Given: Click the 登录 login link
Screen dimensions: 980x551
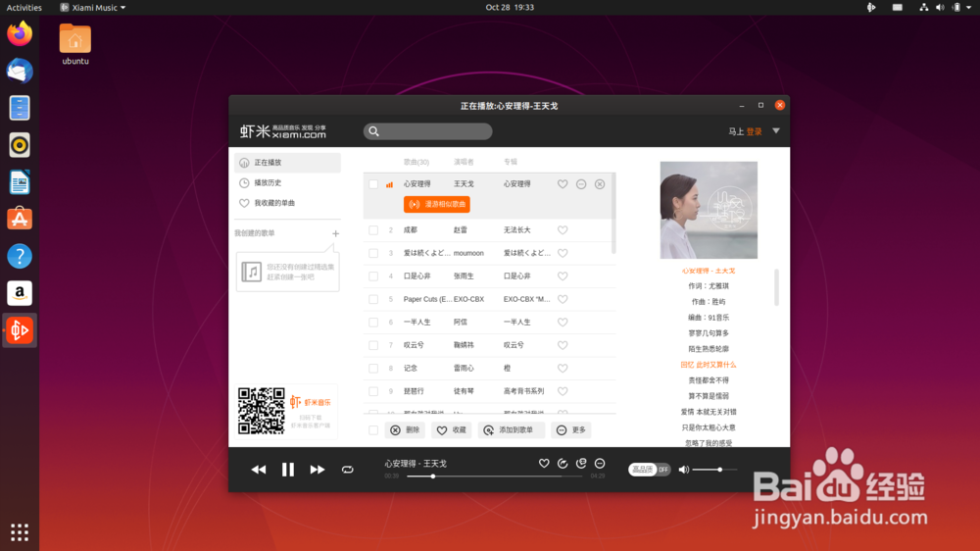Looking at the screenshot, I should 755,132.
